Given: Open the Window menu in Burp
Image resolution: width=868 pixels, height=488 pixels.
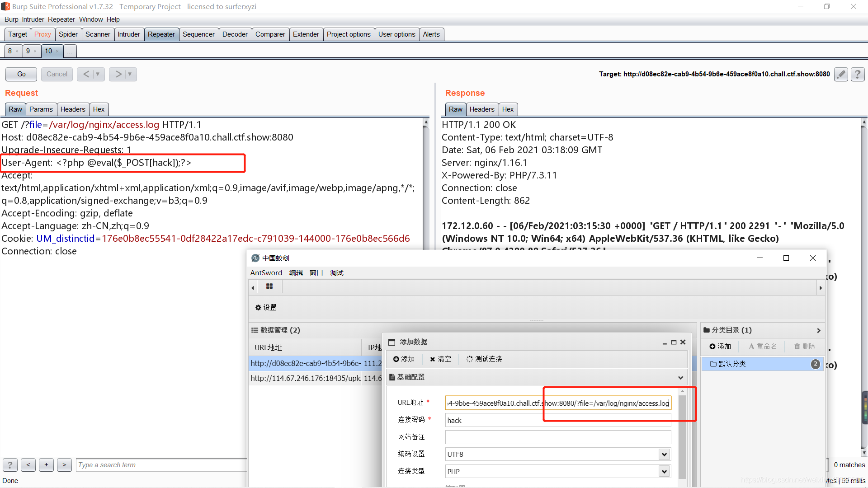Looking at the screenshot, I should 91,19.
